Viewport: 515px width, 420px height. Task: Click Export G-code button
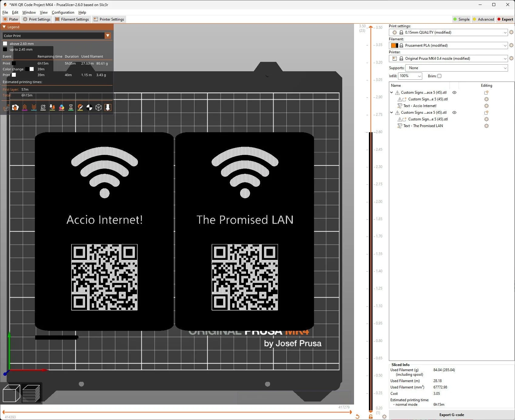(452, 415)
